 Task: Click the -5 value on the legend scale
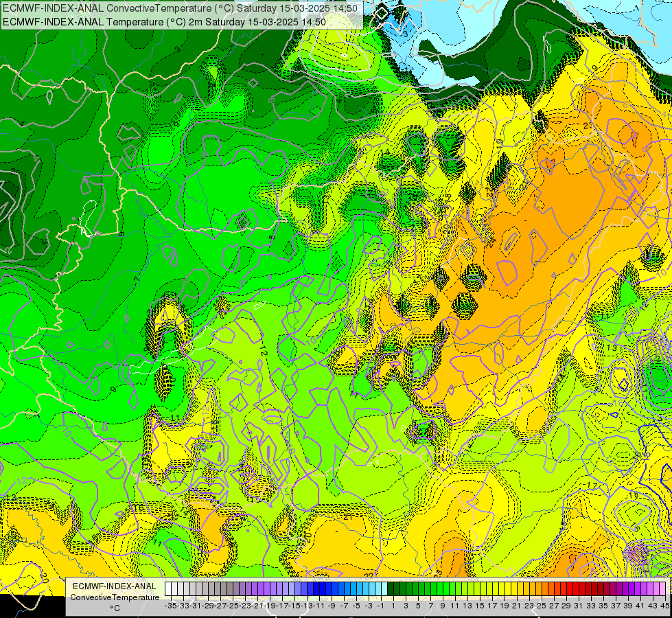[356, 606]
